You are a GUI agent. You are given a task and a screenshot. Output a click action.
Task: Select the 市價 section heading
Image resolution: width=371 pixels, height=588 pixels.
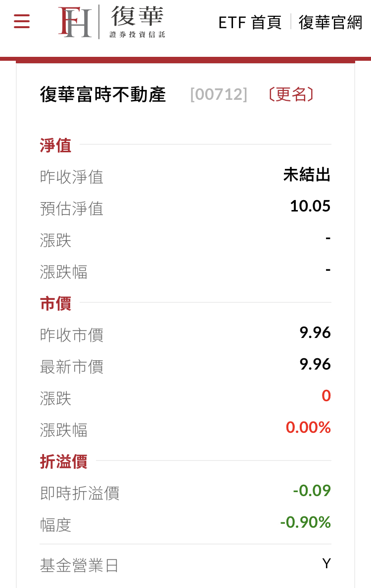click(x=55, y=303)
